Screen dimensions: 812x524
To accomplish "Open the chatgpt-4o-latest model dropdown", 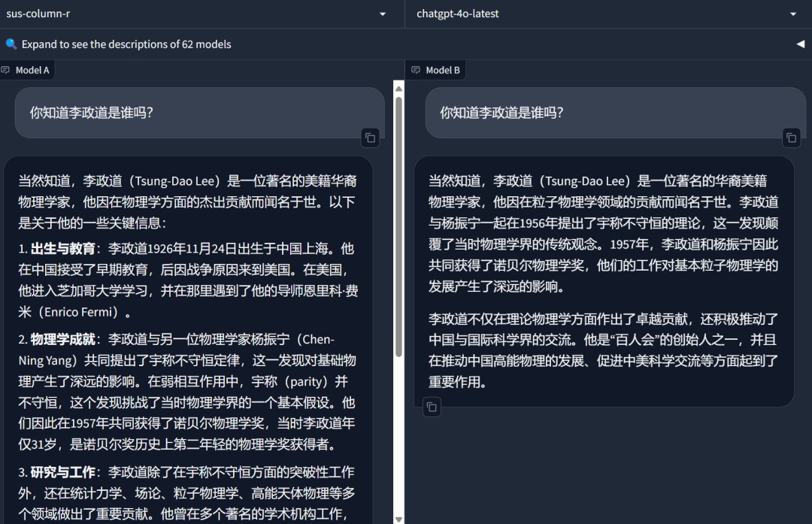I will pyautogui.click(x=608, y=14).
